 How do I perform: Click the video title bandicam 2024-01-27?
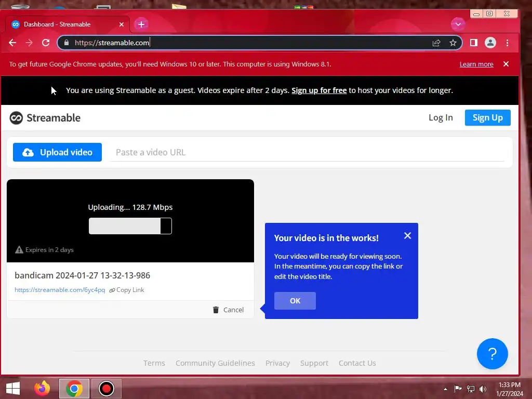(83, 275)
